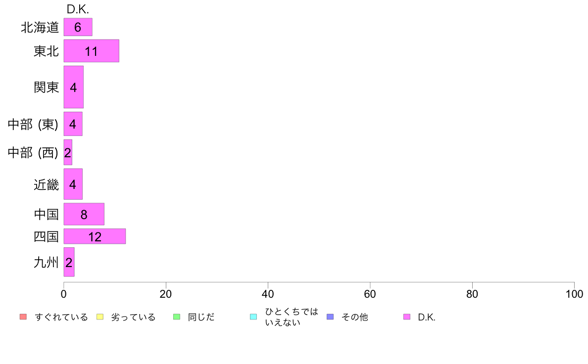This screenshot has width=588, height=364.
Task: Select the 中国 bar showing 8
Action: point(84,214)
